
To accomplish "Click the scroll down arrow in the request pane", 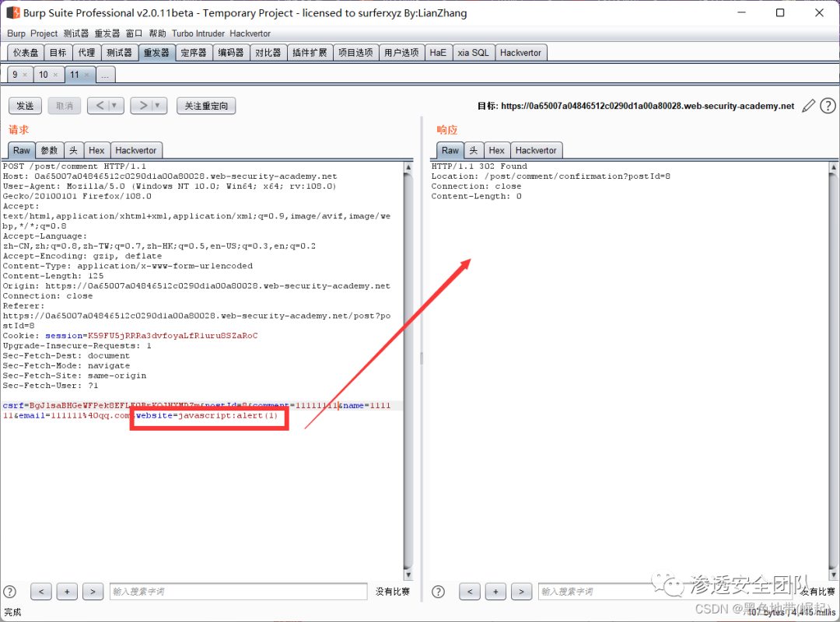I will coord(408,575).
